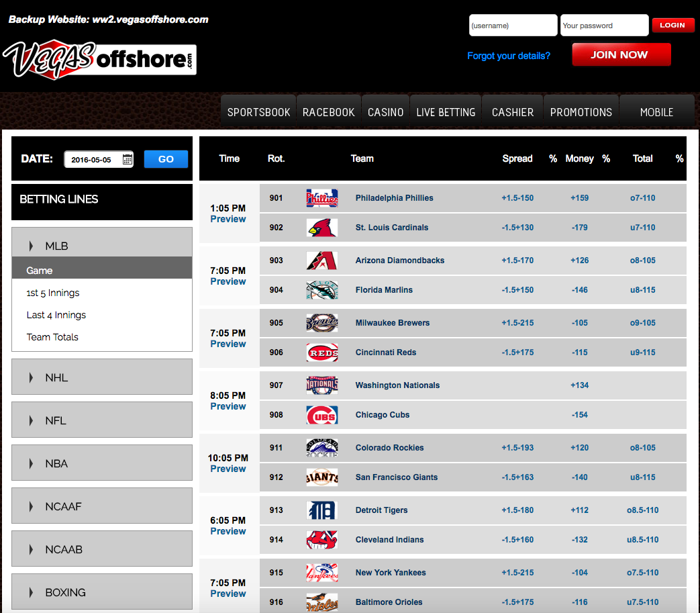Open the MOBILE tab
Screen dimensions: 700x613
click(x=656, y=112)
